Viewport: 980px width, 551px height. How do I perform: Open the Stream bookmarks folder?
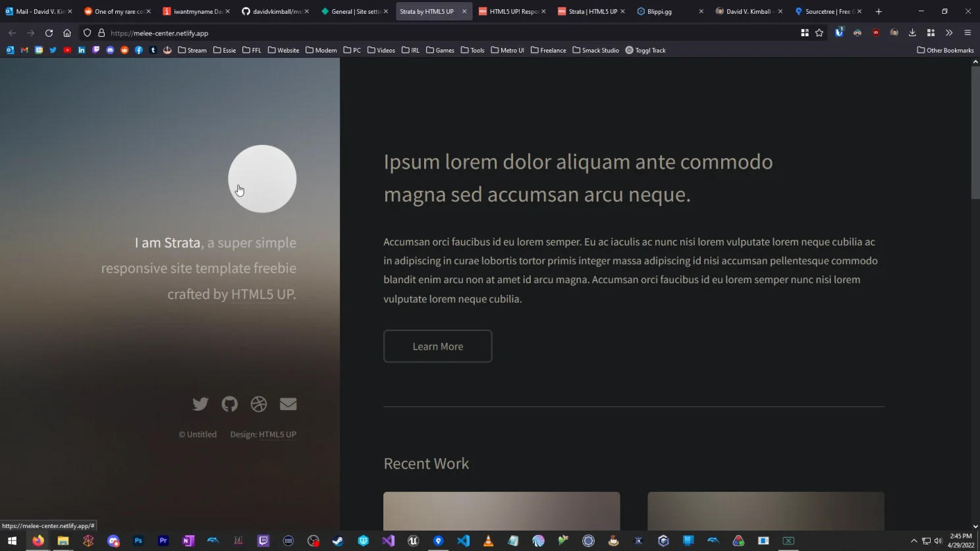tap(192, 49)
